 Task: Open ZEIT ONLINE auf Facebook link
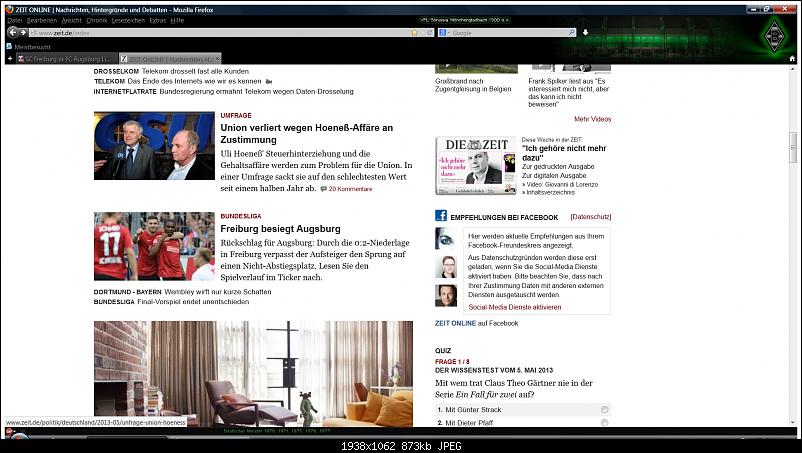click(x=477, y=323)
